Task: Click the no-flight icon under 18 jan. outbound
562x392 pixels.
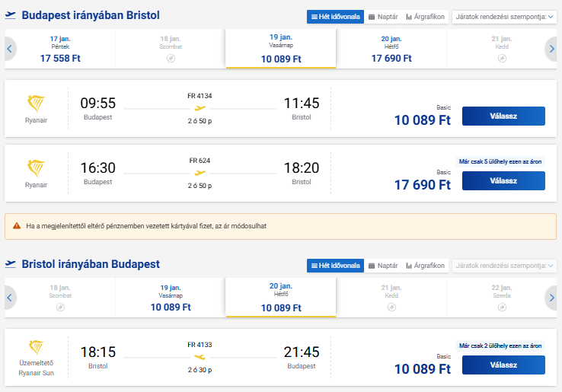Action: click(x=171, y=59)
